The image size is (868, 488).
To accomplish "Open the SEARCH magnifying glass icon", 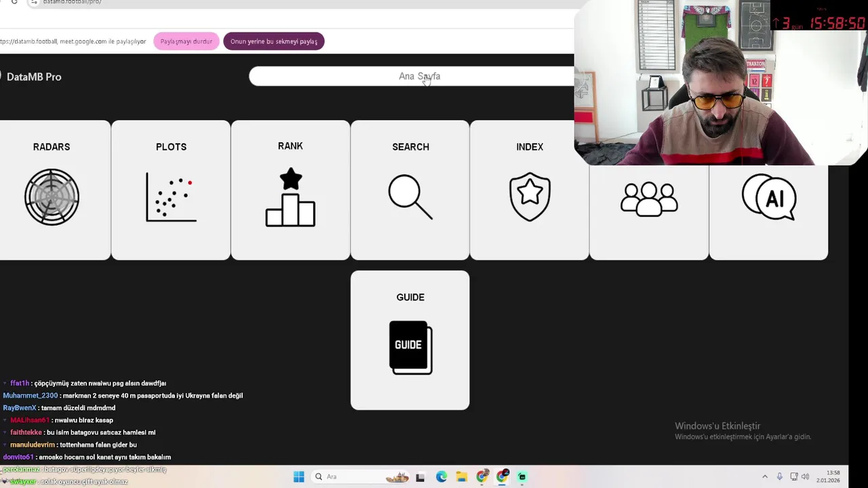I will (410, 197).
